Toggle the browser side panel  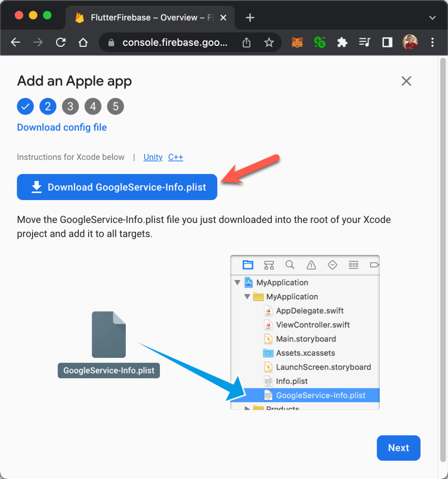(x=387, y=42)
